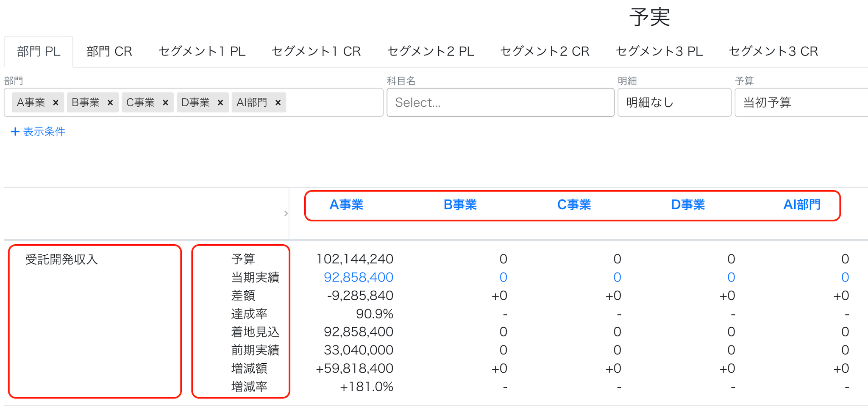Click the B事業 当期実績 zero value

coord(503,277)
